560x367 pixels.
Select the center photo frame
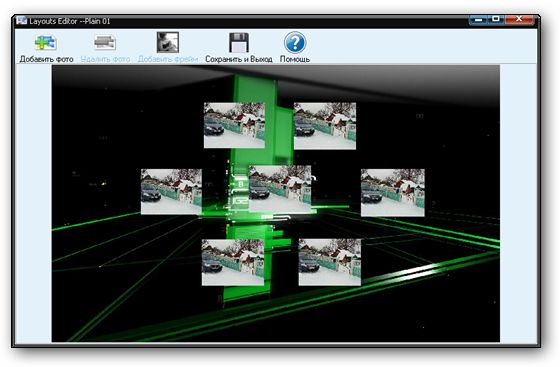[x=280, y=189]
